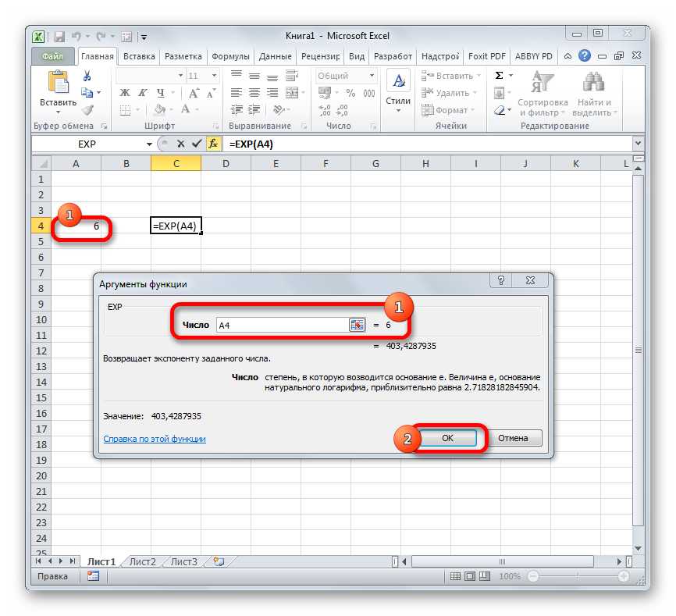Click the Enter checkmark in formula bar
The height and width of the screenshot is (616, 676).
196,144
